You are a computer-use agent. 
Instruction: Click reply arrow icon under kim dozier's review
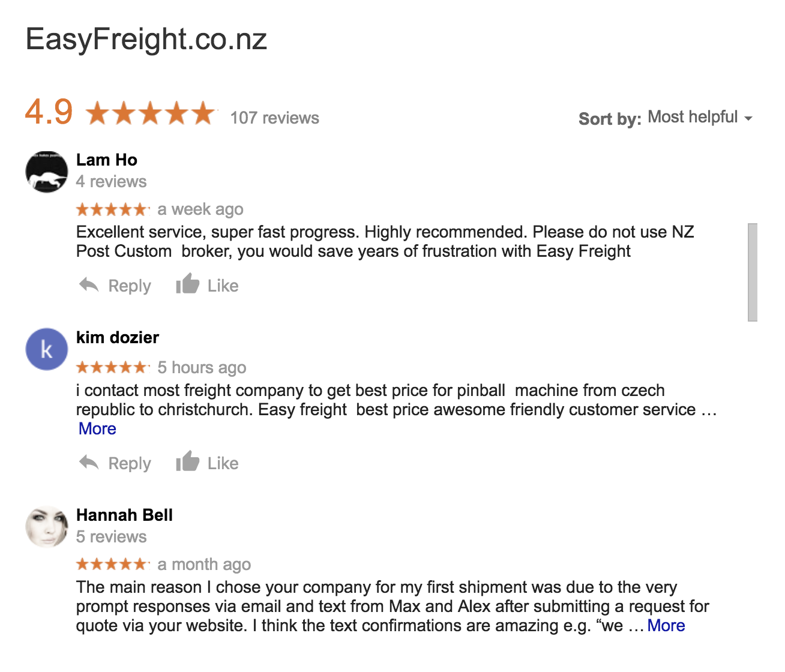(x=89, y=463)
